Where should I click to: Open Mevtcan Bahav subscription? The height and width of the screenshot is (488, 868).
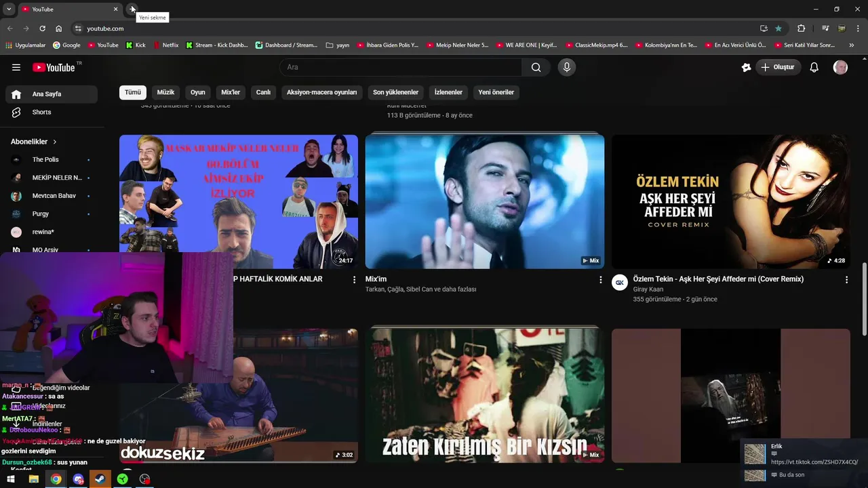52,196
